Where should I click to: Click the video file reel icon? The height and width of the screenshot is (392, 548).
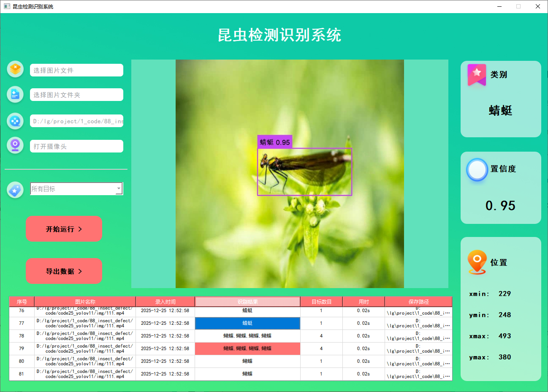(x=15, y=121)
